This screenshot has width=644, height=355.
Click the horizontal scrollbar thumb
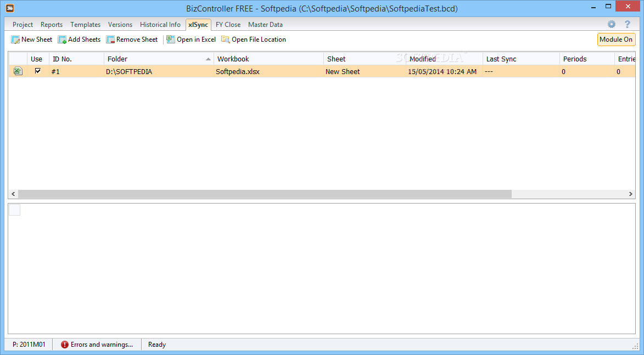[x=265, y=194]
